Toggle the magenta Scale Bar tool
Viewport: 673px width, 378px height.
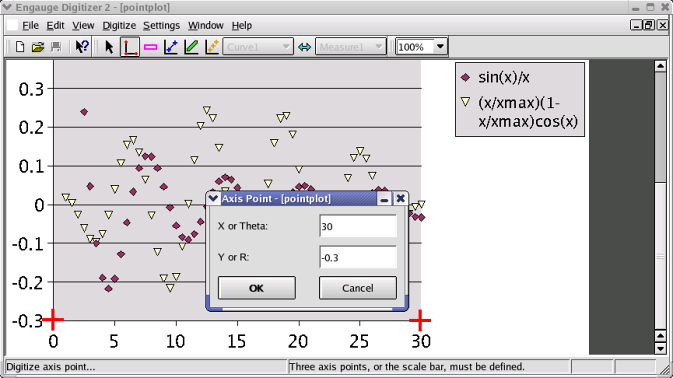pyautogui.click(x=150, y=47)
